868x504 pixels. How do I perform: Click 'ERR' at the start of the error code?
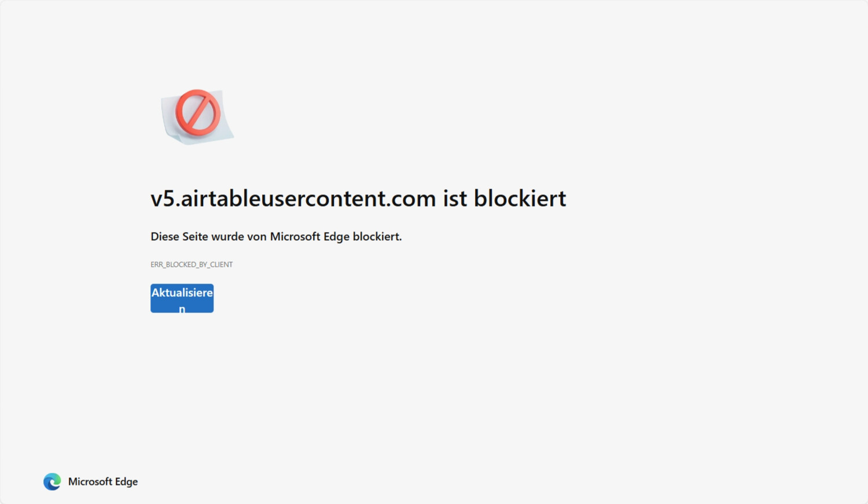[x=157, y=264]
